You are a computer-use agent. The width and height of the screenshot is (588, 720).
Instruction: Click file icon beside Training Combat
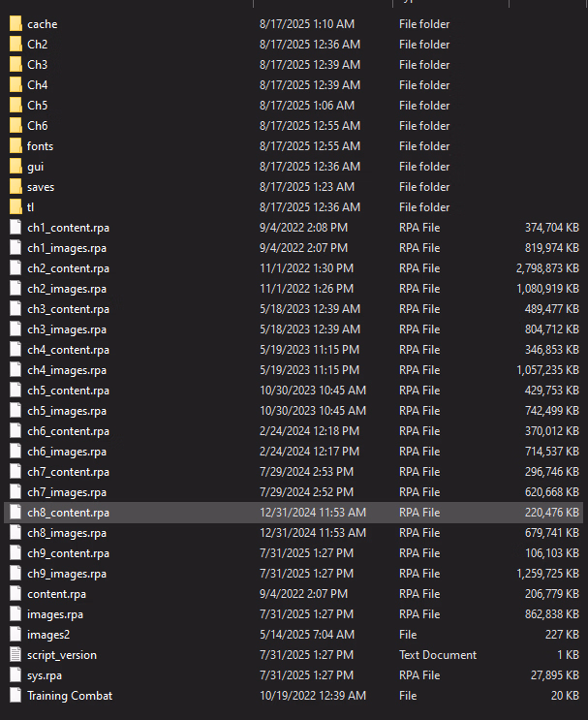pos(15,696)
